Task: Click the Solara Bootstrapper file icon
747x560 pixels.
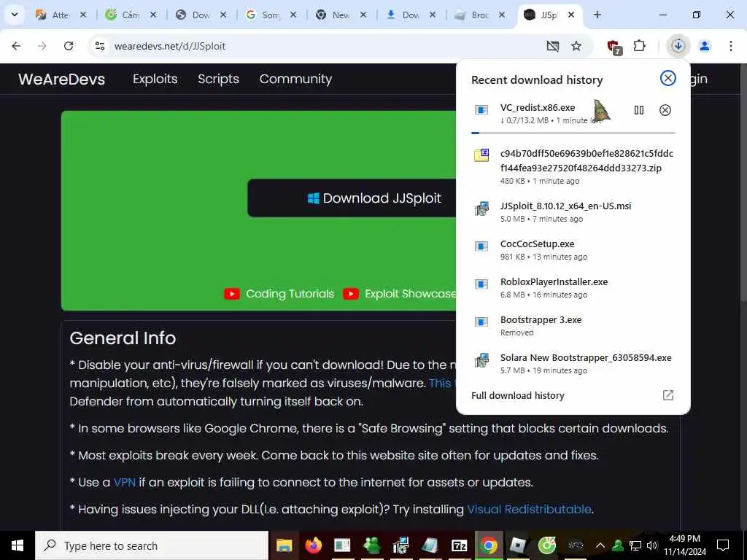Action: click(481, 360)
